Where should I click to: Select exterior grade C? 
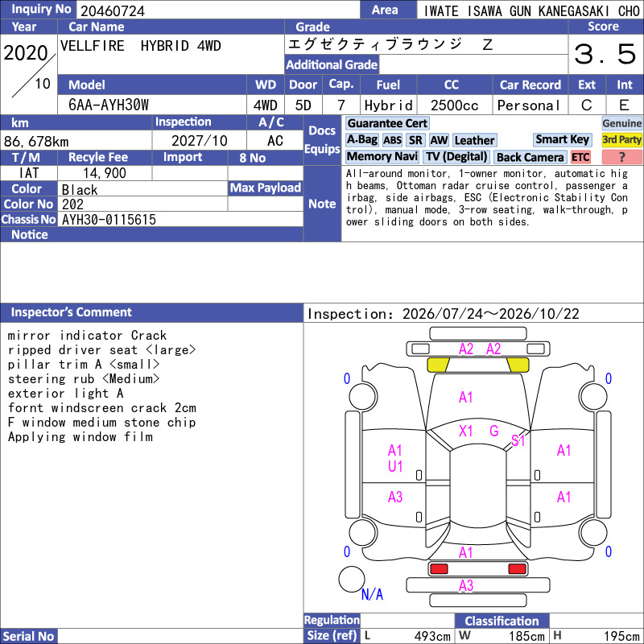tap(587, 105)
